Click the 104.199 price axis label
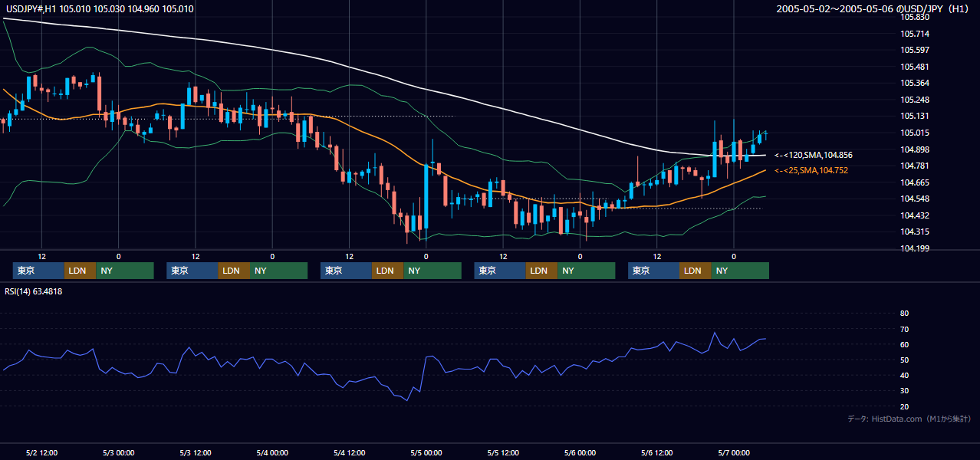This screenshot has width=980, height=460. tap(915, 248)
